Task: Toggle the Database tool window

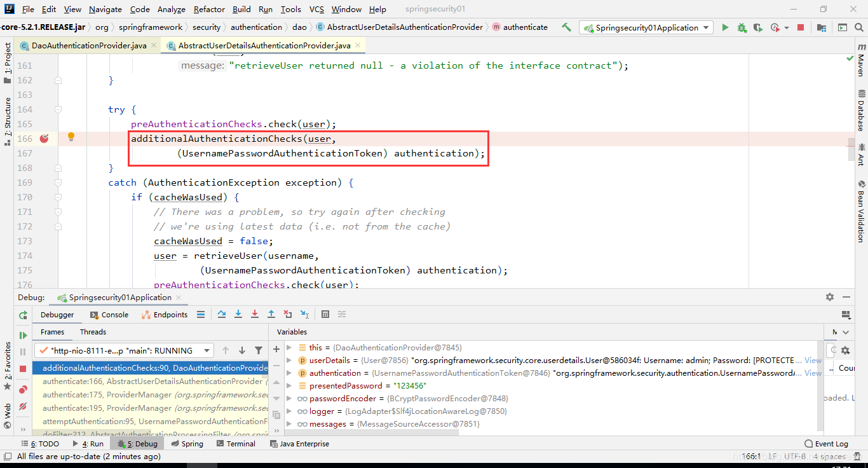Action: 860,110
